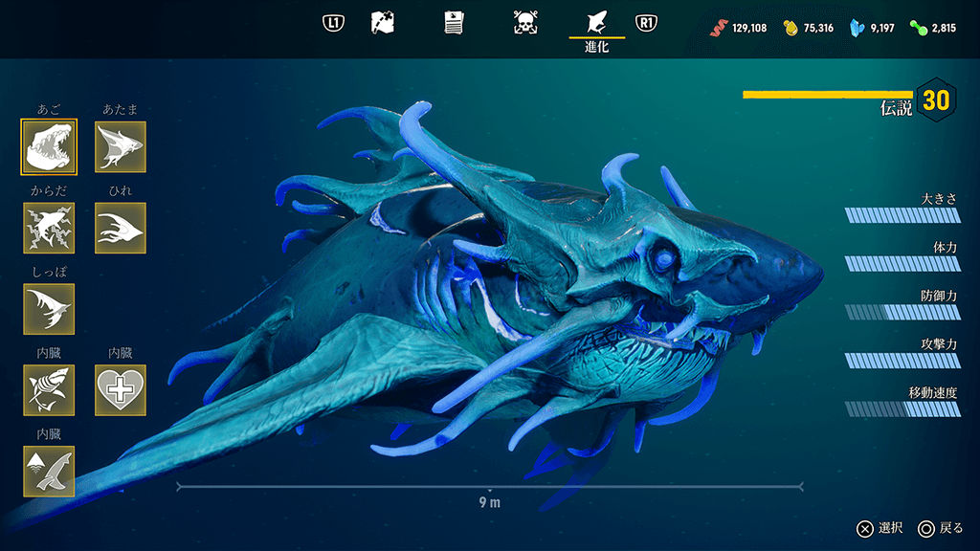Open the bottom 内臓 organ slot

49,472
